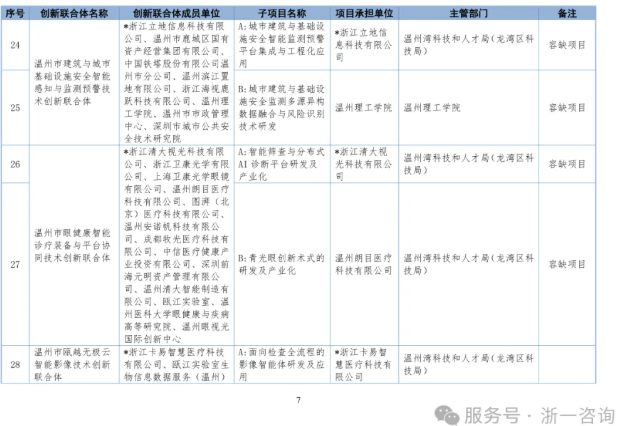The image size is (618, 426).
Task: Select row number 26 cell
Action: [x=15, y=162]
